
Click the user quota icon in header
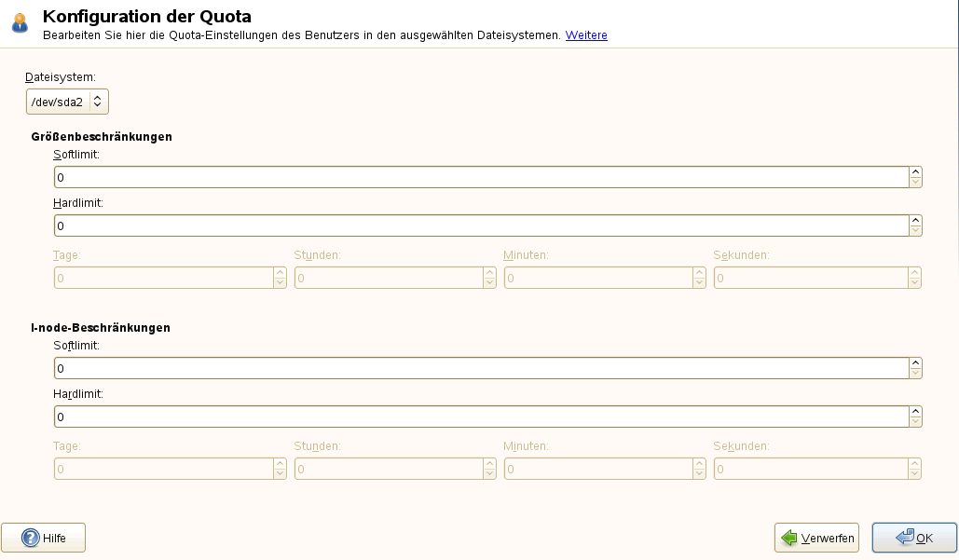[x=20, y=22]
